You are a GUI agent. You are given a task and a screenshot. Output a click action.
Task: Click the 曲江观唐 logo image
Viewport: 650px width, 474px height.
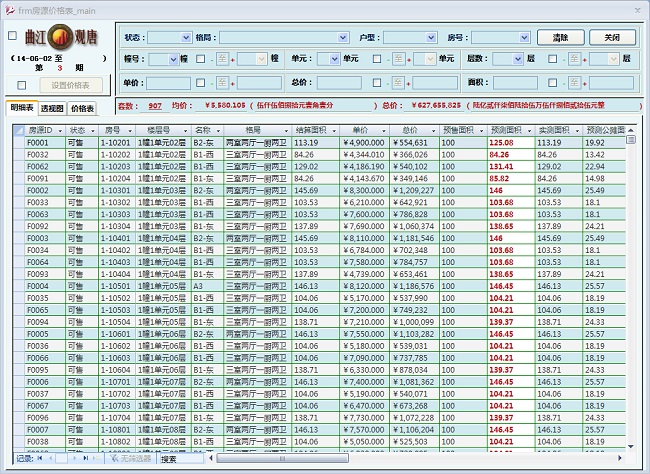[x=61, y=37]
